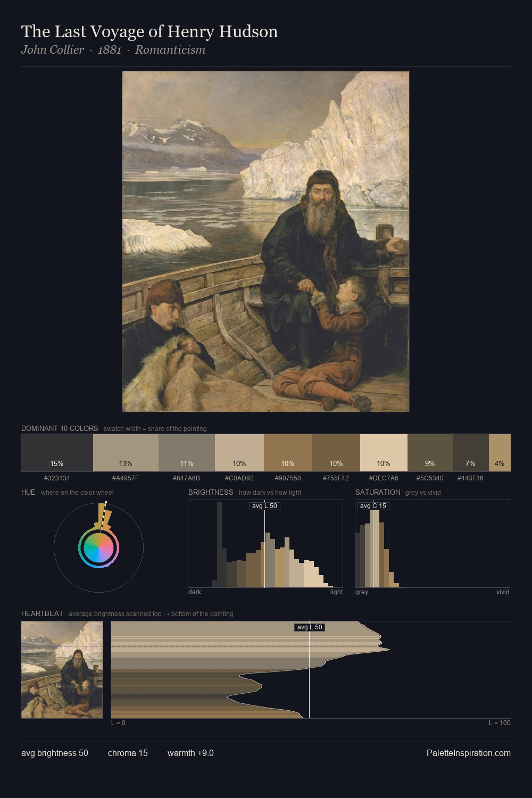Click "avg L 50" marker in brightness histogram
532x798 pixels.
pyautogui.click(x=264, y=506)
